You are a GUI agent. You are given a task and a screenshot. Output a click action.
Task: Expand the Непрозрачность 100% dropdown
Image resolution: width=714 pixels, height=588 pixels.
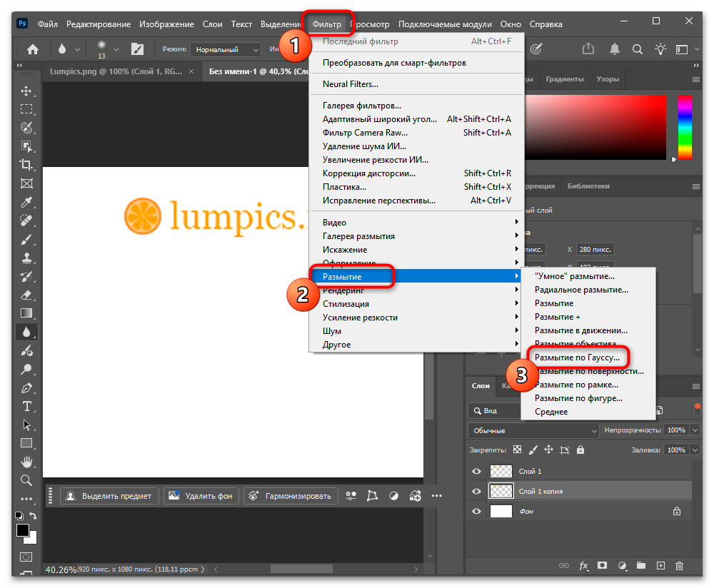[x=695, y=430]
